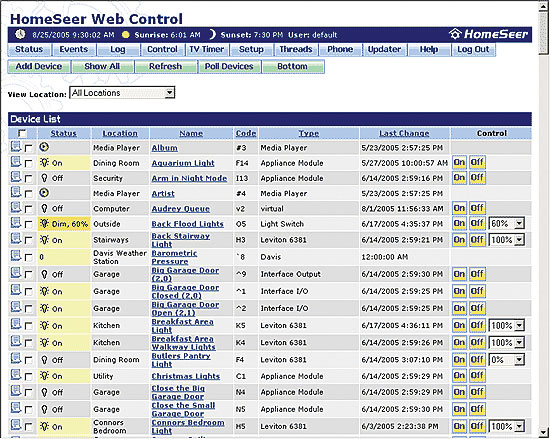Open the edit icon for Back Flood Lights row
Screen dimensions: 550x439
(15, 222)
